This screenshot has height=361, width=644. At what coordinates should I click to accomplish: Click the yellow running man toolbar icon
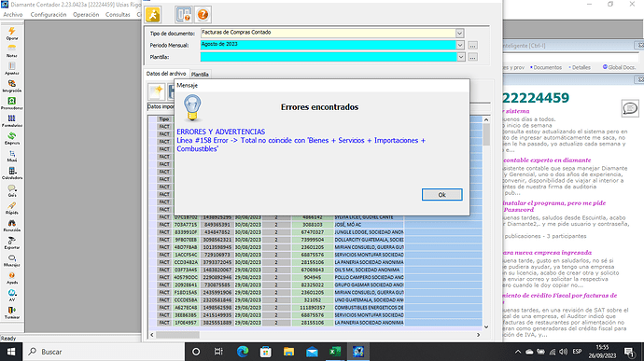pyautogui.click(x=153, y=14)
